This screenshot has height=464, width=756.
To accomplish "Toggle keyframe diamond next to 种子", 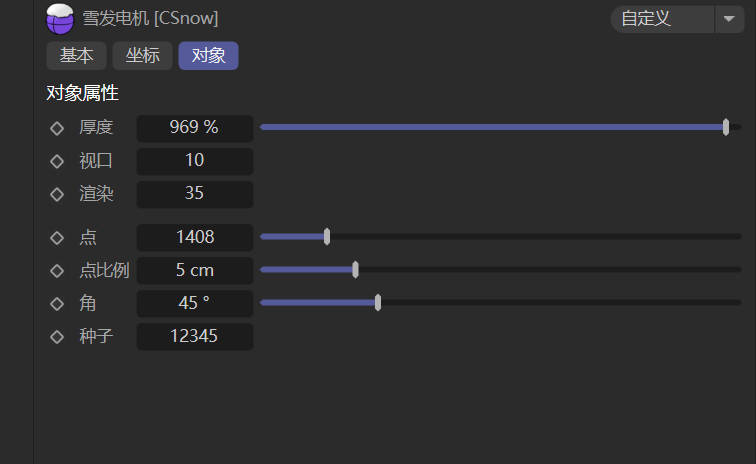I will click(x=57, y=336).
